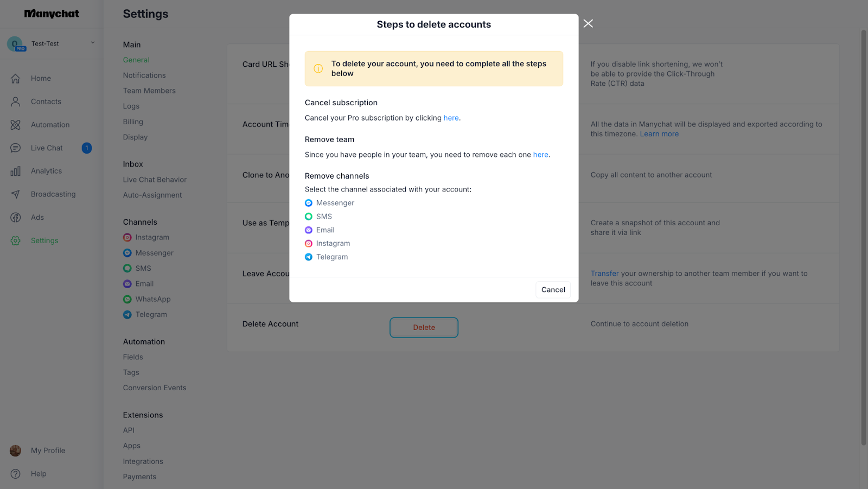Select Telegram channel in the dialog

[327, 257]
